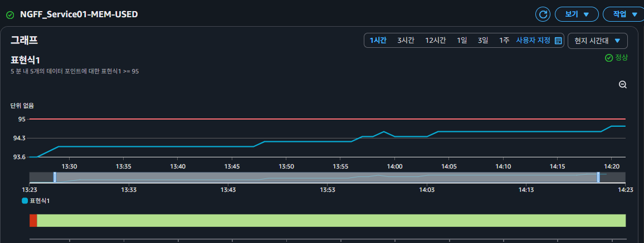Image resolution: width=644 pixels, height=243 pixels.
Task: Select the 1시간 time range
Action: pyautogui.click(x=378, y=41)
